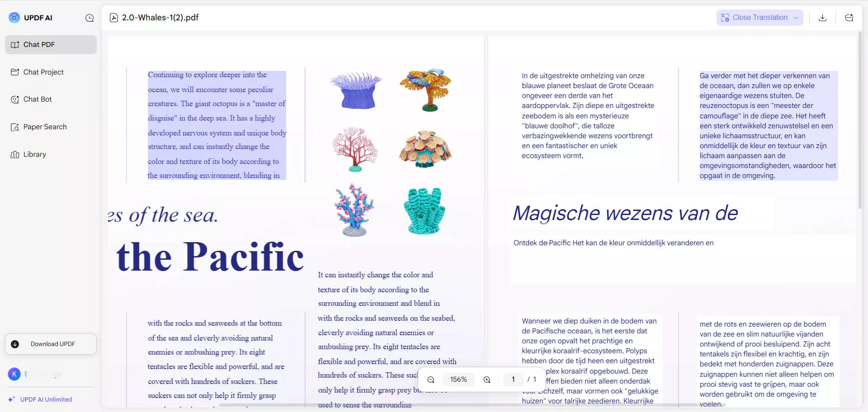
Task: Zoom out using the minus magnifier
Action: point(431,380)
